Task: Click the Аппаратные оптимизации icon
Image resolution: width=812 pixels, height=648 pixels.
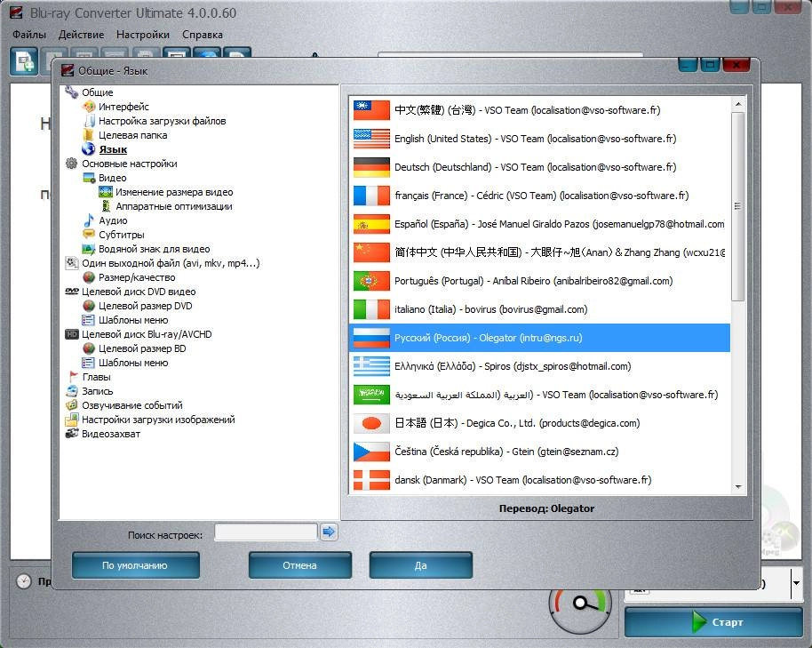Action: click(x=106, y=206)
